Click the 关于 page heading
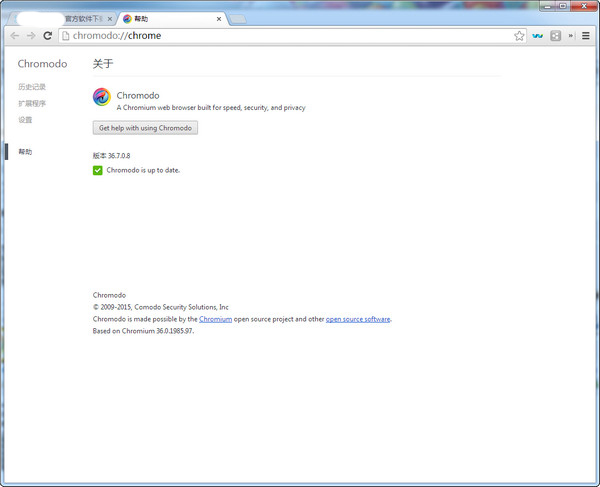 click(103, 64)
